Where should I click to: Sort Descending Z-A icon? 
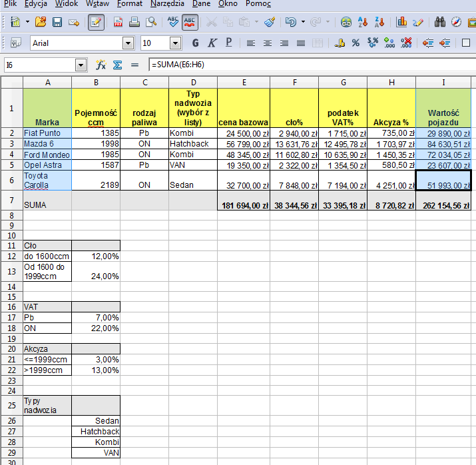coord(379,22)
